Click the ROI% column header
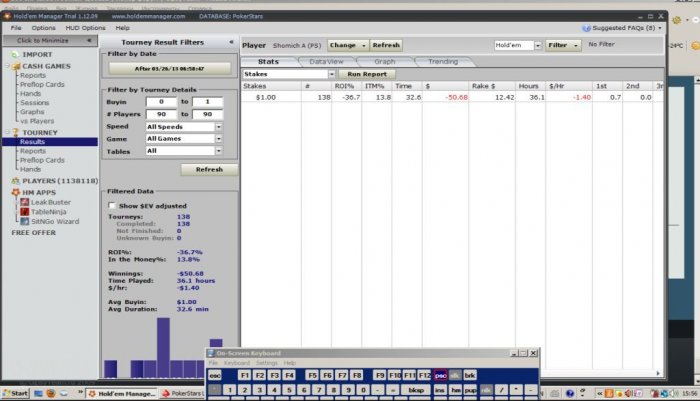 [x=344, y=86]
